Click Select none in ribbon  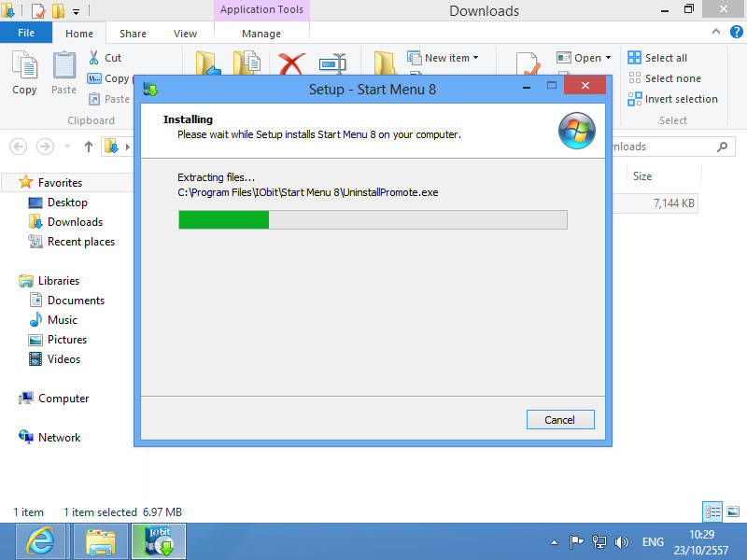point(665,78)
